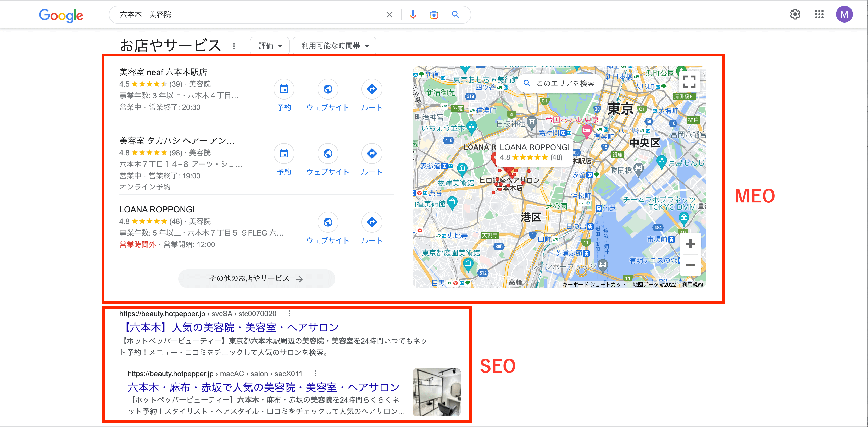Zoom out the map with minus button
868x427 pixels.
(x=690, y=265)
